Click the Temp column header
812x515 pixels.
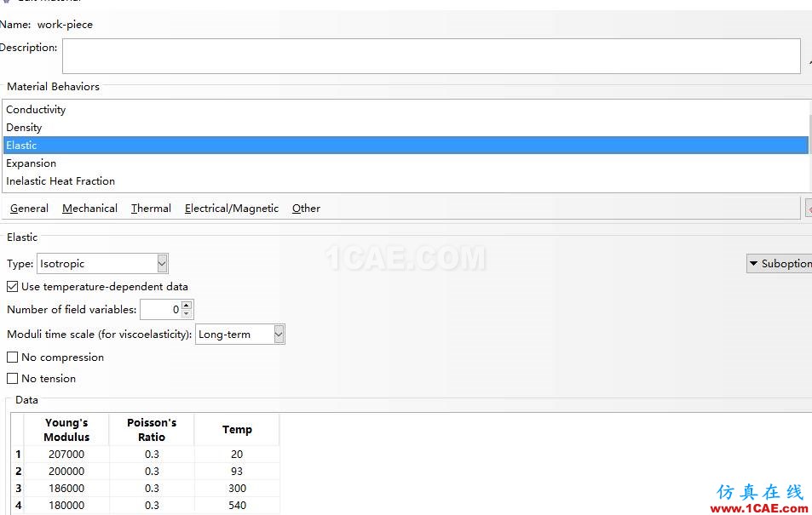[x=237, y=430]
